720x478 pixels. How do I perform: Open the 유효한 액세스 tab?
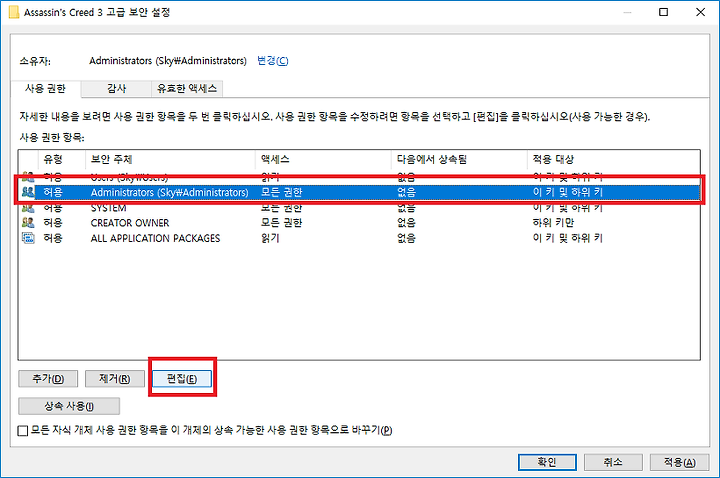click(x=187, y=89)
